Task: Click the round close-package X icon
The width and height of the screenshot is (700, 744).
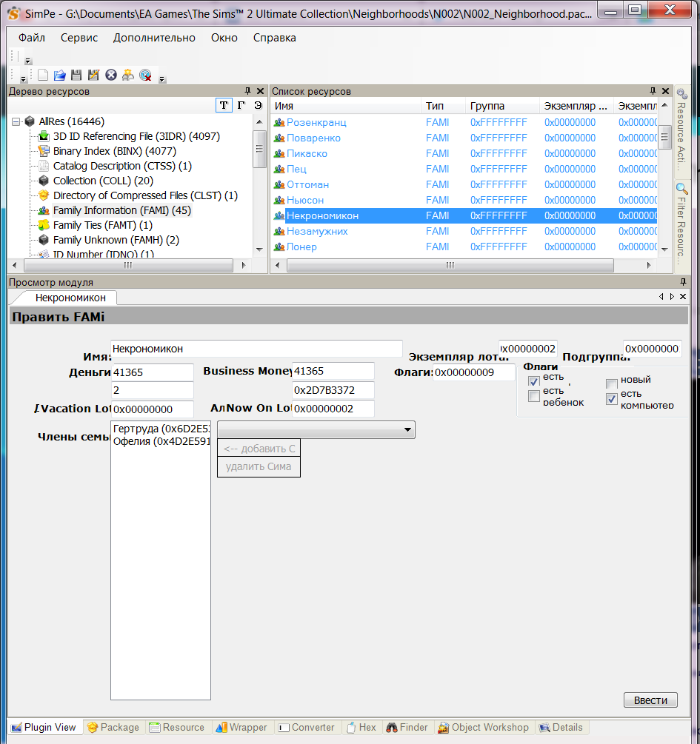Action: 111,75
